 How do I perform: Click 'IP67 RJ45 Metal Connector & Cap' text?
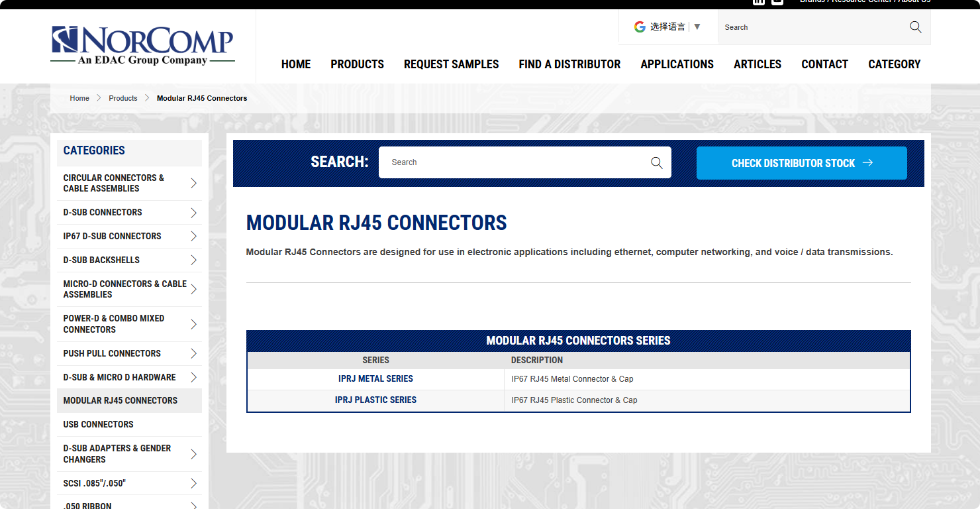[572, 379]
